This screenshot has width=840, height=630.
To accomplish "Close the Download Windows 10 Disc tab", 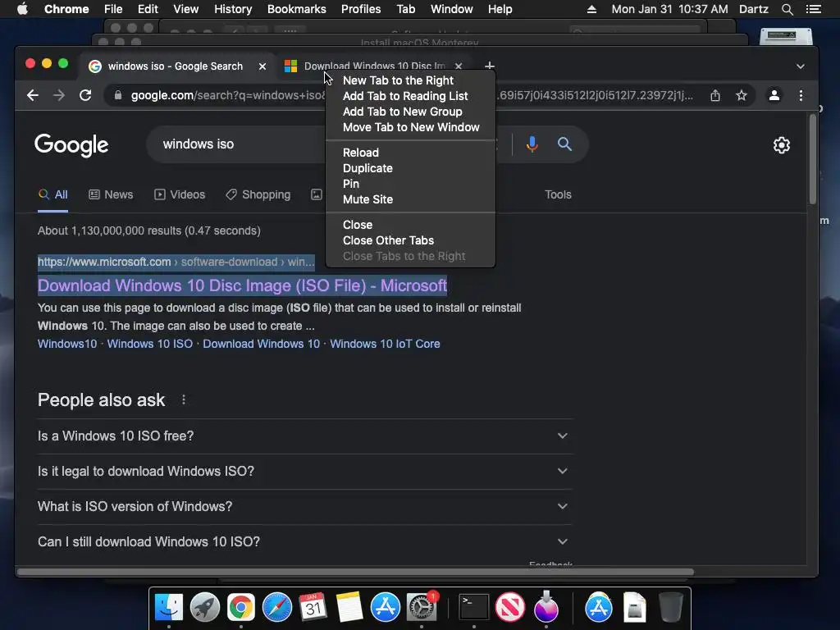I will point(459,66).
